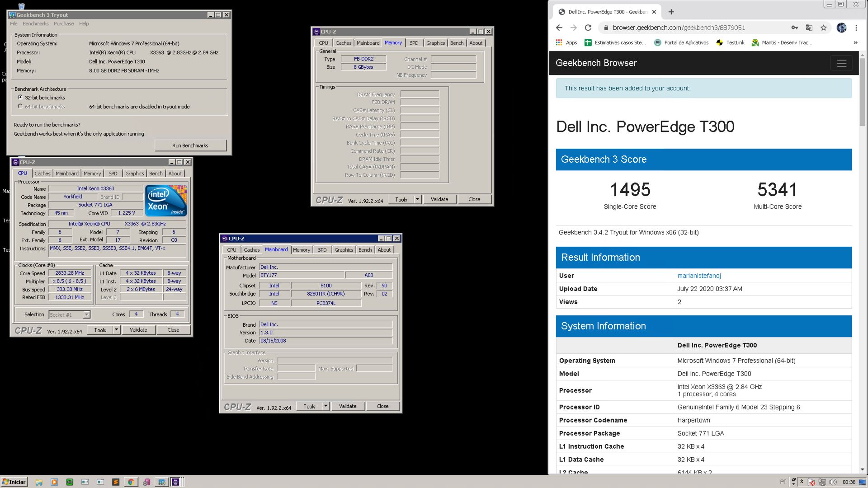868x488 pixels.
Task: Open the volume speaker tray icon
Action: [x=833, y=482]
